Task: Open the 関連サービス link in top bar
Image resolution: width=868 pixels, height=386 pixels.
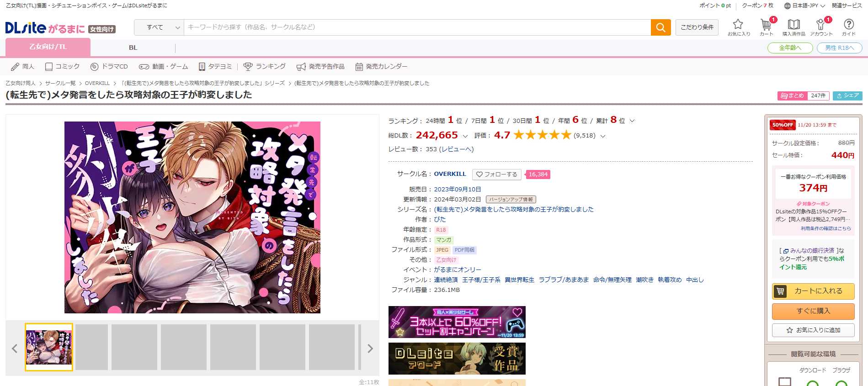Action: [x=847, y=6]
